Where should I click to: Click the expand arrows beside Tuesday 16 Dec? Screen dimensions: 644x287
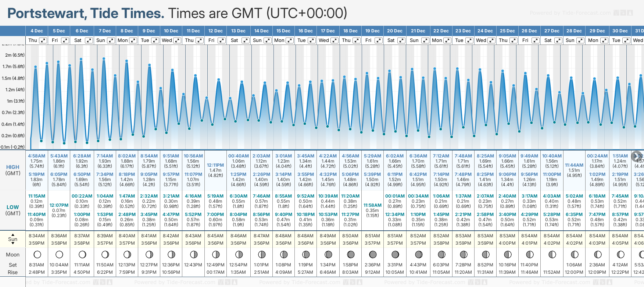coord(311,40)
